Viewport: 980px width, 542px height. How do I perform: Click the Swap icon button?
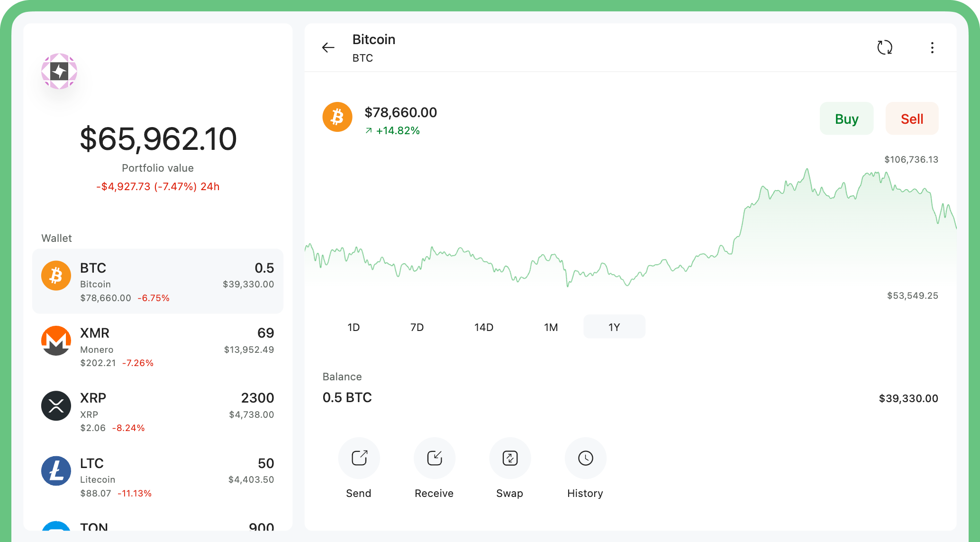[x=510, y=458]
